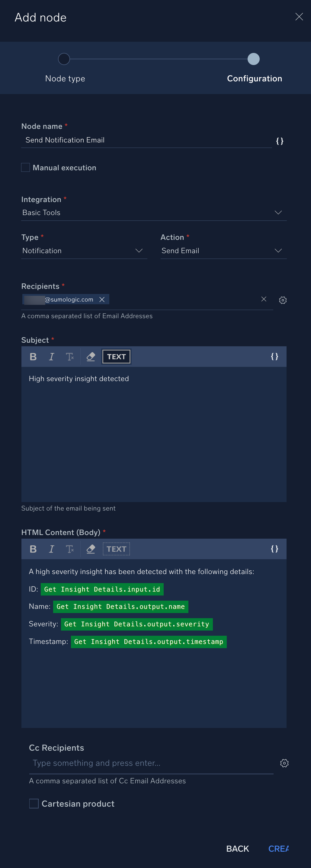Select the Configuration step indicator
The height and width of the screenshot is (868, 311).
click(254, 59)
